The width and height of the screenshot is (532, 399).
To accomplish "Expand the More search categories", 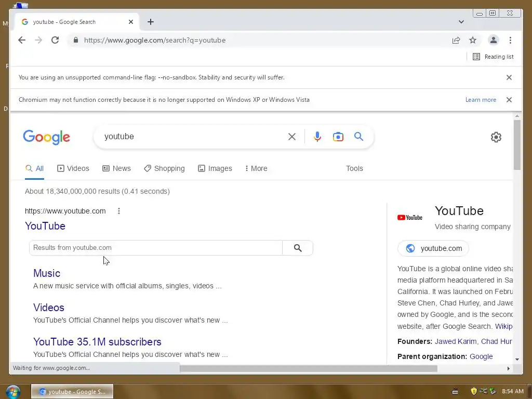I will 256,169.
